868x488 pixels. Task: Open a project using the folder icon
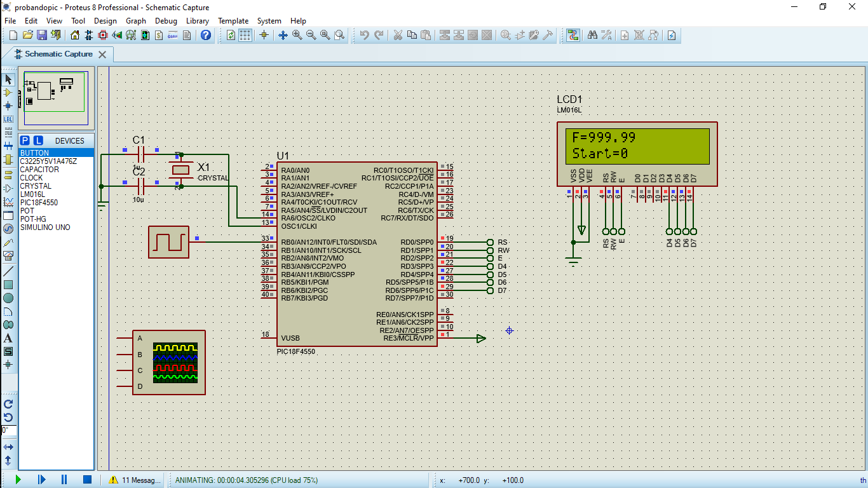[27, 35]
